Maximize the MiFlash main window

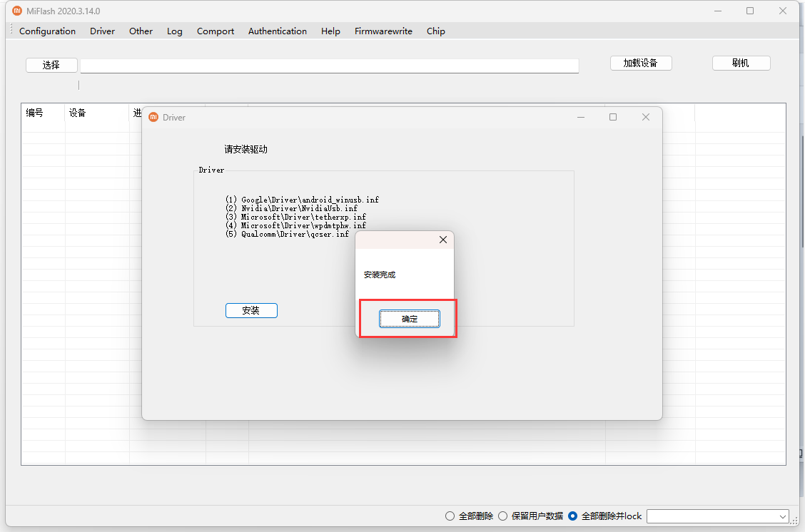pyautogui.click(x=750, y=11)
